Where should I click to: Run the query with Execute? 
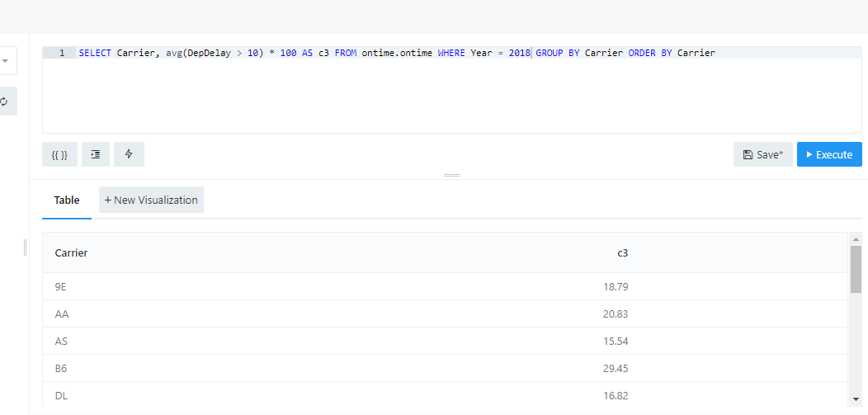coord(829,154)
